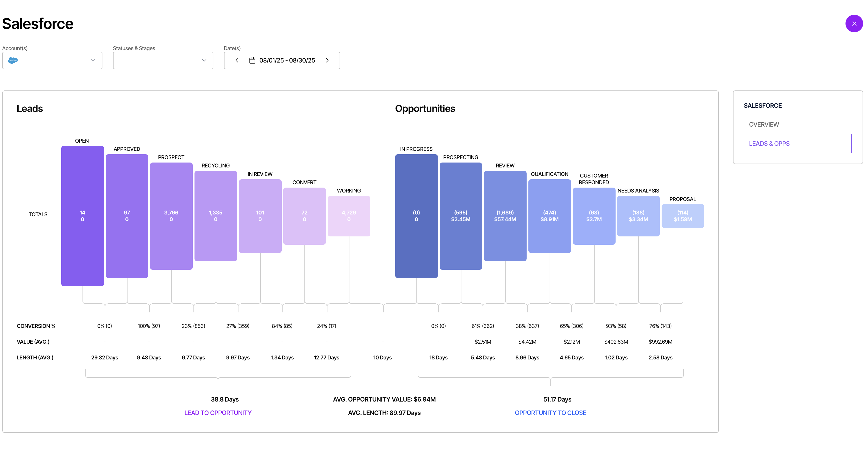Go to next date range arrow

coord(327,60)
